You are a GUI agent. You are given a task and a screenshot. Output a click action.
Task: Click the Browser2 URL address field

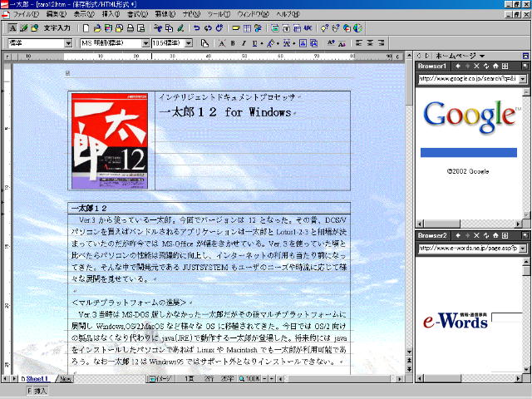point(468,249)
